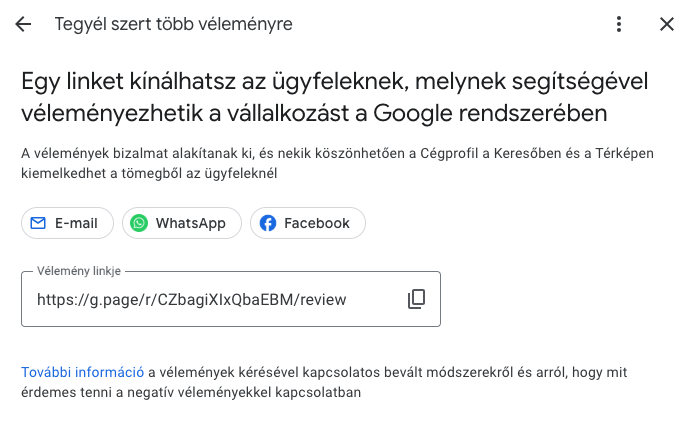Open the További információ link
This screenshot has height=421, width=689.
tap(83, 372)
